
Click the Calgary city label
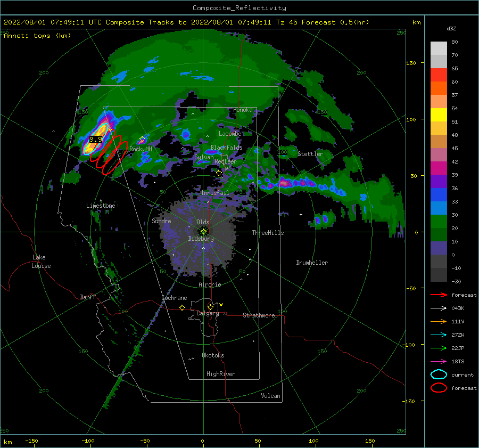pyautogui.click(x=208, y=313)
